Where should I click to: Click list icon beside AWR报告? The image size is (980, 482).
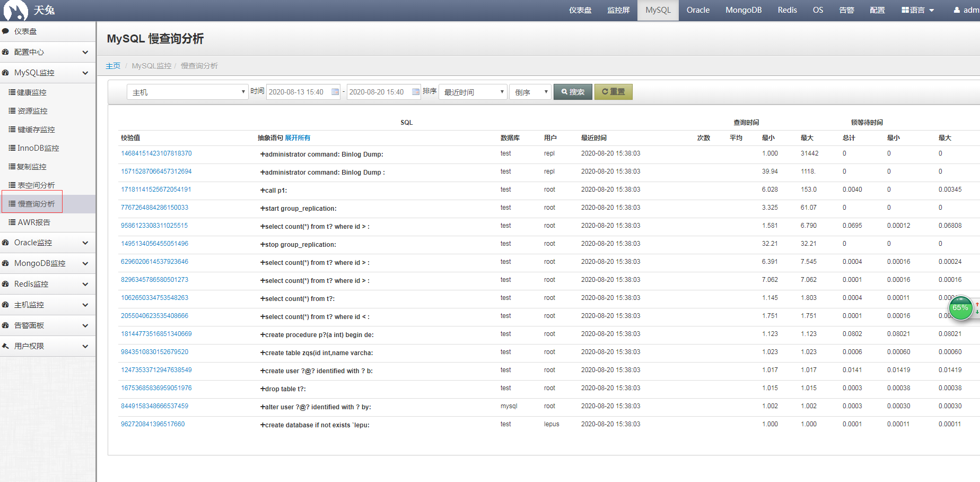pos(12,222)
